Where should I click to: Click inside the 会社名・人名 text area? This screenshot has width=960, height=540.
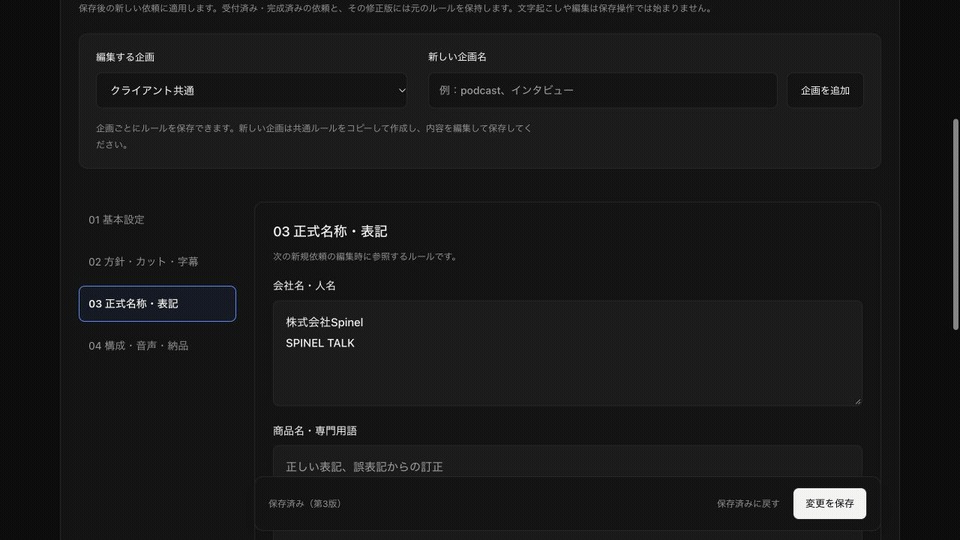568,353
